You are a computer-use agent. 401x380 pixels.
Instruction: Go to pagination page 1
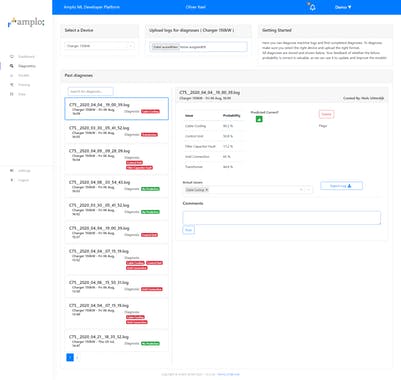tap(70, 357)
